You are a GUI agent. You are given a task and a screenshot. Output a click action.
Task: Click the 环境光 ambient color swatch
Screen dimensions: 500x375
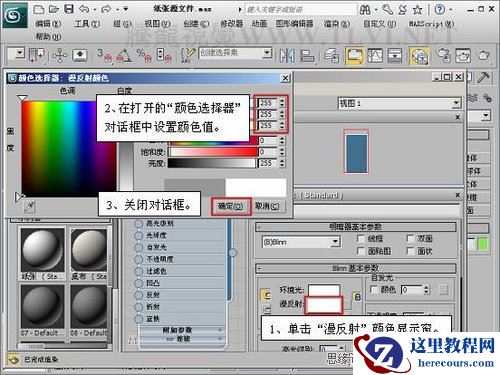coord(324,289)
